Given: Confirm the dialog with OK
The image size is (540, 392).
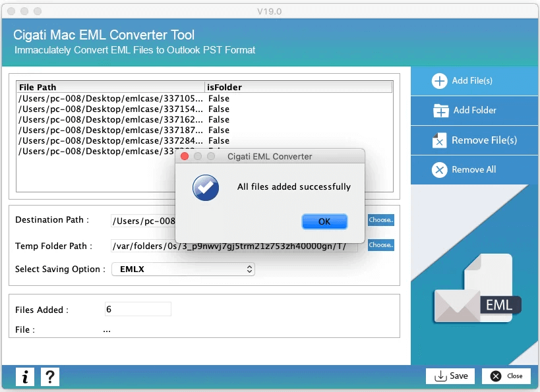Looking at the screenshot, I should coord(324,221).
